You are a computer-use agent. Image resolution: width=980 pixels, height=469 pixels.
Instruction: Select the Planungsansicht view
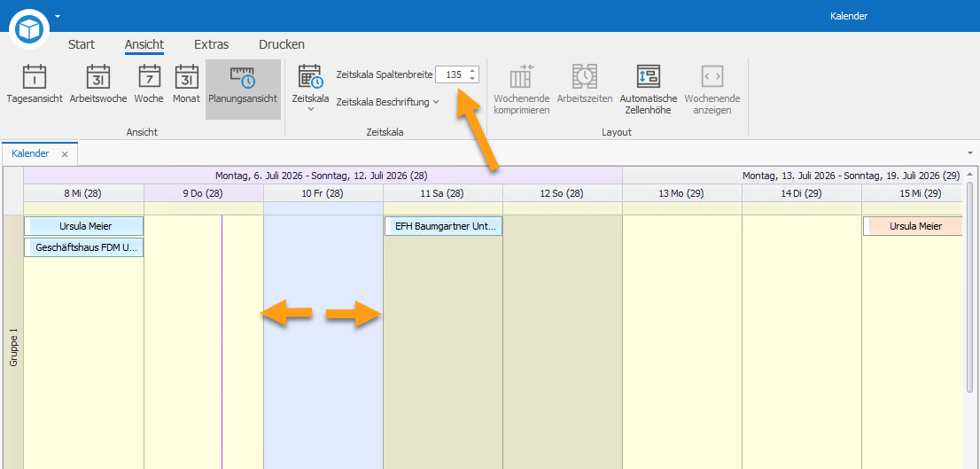(243, 89)
